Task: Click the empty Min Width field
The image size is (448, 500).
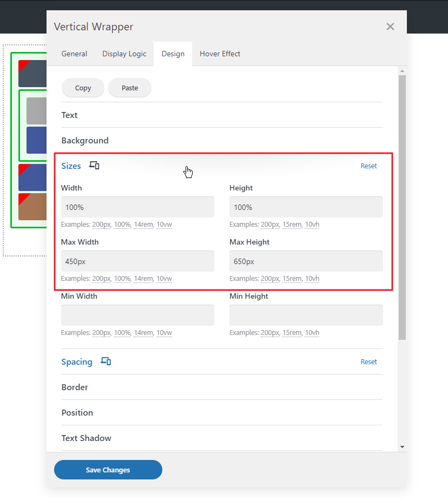Action: point(138,315)
